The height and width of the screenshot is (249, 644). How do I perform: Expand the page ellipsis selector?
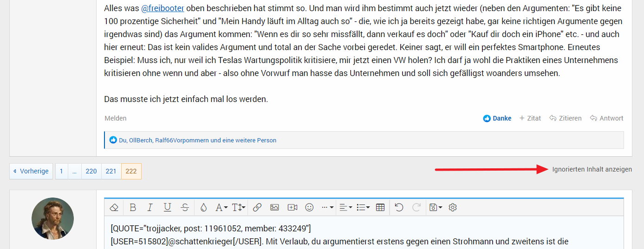tap(74, 171)
